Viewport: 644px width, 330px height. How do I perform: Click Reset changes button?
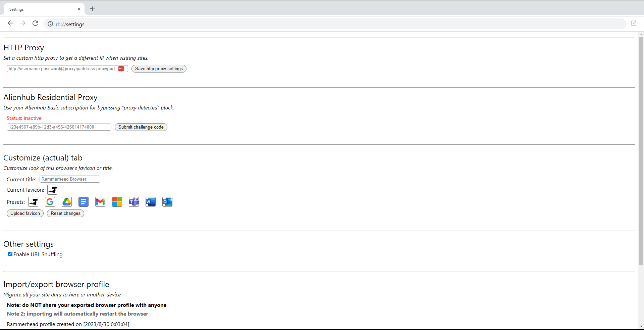pos(65,214)
